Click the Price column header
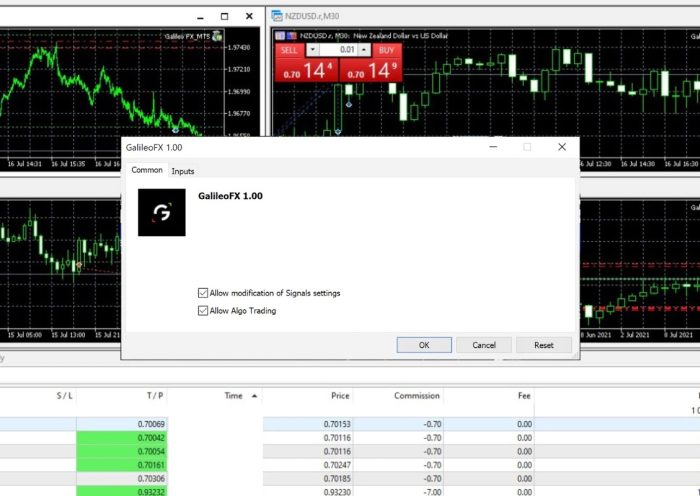 tap(340, 396)
